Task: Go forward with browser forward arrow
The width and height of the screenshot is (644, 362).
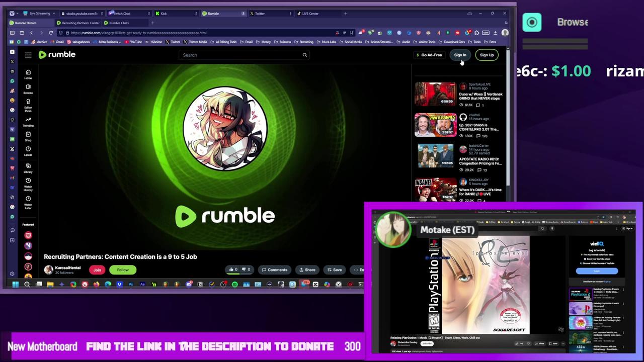Action: click(41, 33)
